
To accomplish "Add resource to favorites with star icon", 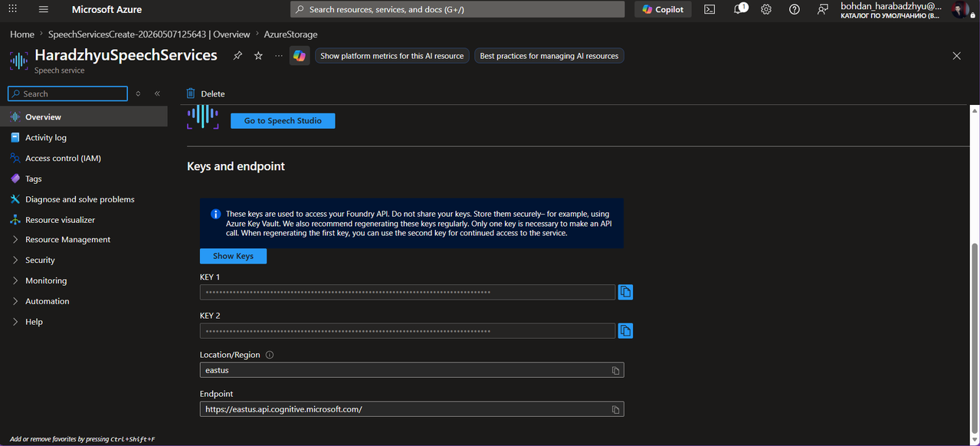I will pos(258,56).
